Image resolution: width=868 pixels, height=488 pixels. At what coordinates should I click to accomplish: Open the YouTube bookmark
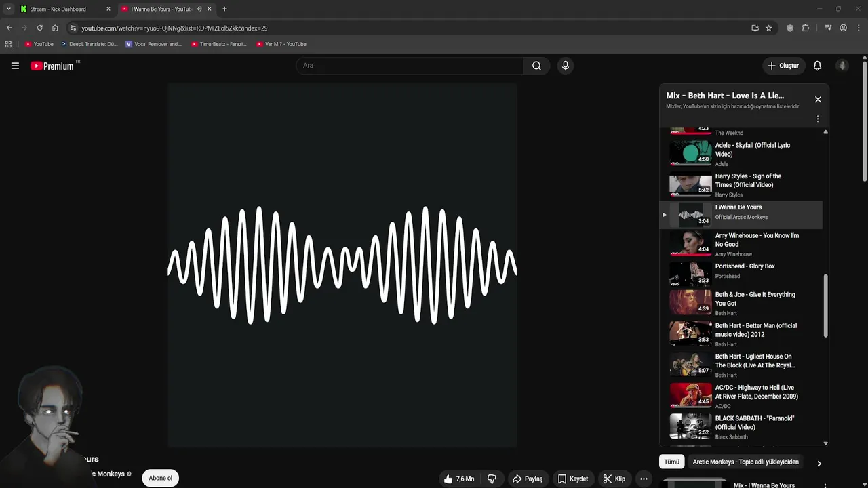coord(39,44)
